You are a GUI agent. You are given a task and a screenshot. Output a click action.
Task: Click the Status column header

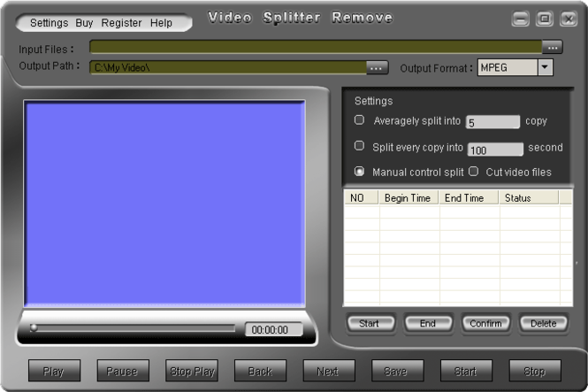tap(529, 197)
